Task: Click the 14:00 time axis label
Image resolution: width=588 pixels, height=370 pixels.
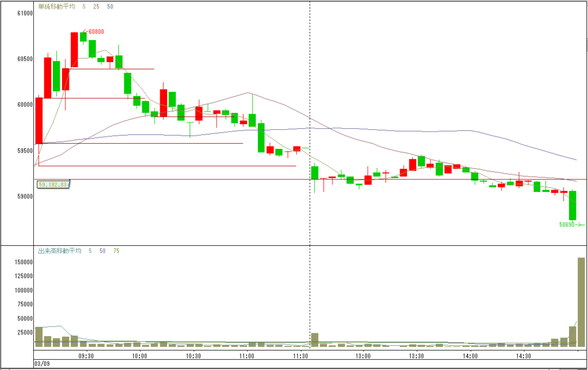Action: (470, 356)
